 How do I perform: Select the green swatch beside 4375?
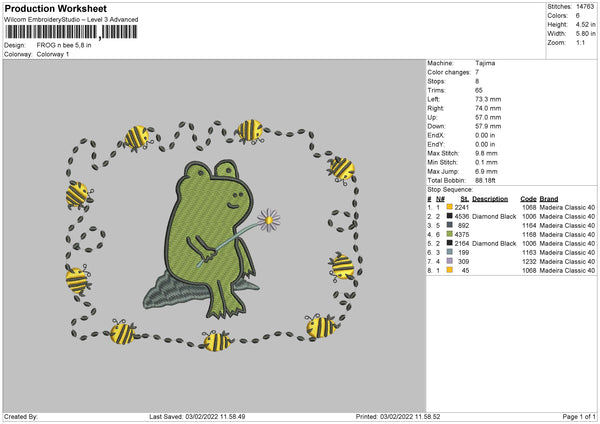point(449,234)
